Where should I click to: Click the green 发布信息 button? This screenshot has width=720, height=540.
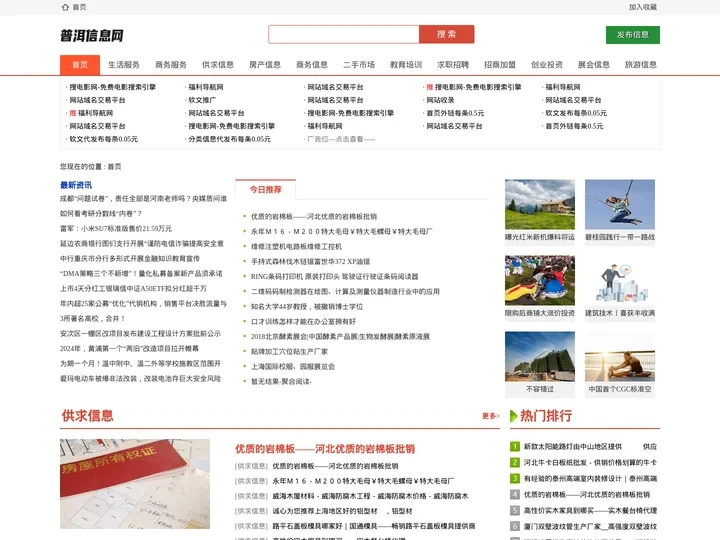633,35
